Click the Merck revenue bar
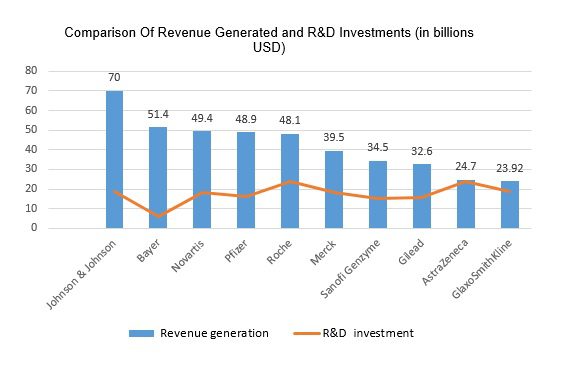 click(334, 189)
